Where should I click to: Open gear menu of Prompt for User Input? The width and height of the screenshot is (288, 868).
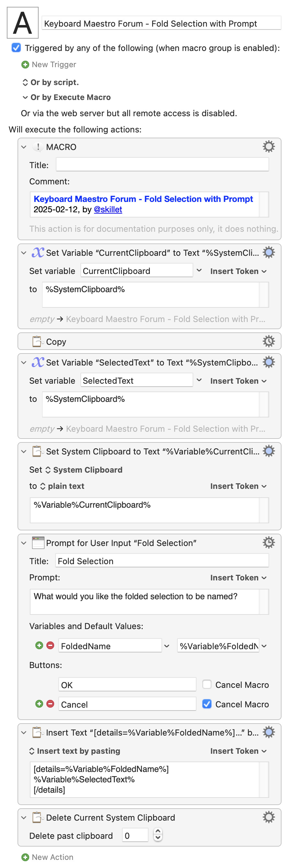[x=269, y=542]
